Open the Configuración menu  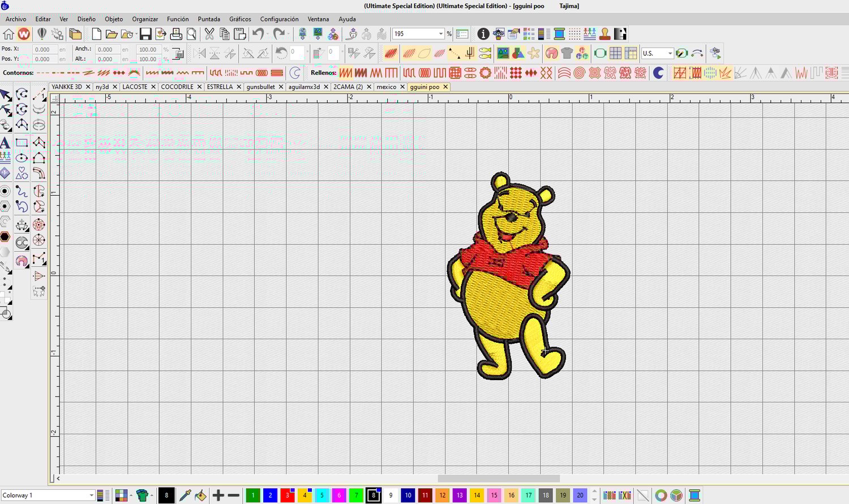(279, 19)
